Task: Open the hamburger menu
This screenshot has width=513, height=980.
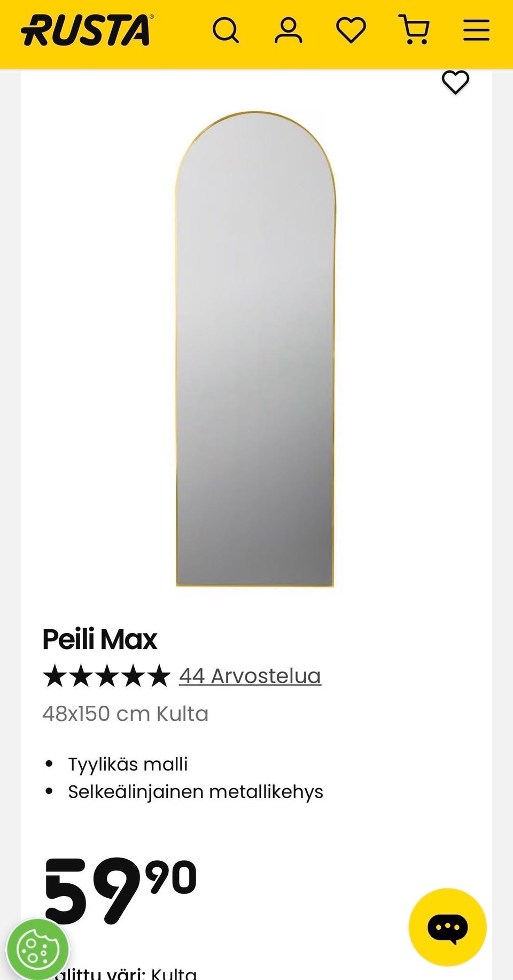Action: (476, 30)
